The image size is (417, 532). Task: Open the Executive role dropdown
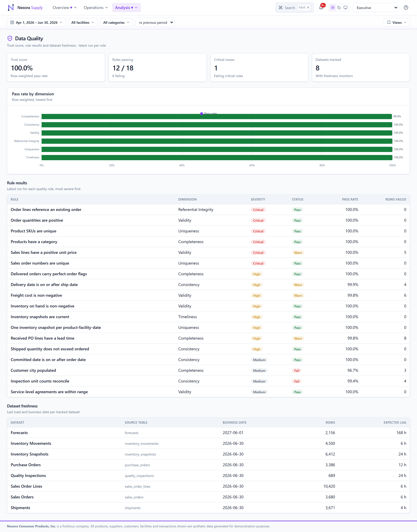tap(375, 8)
